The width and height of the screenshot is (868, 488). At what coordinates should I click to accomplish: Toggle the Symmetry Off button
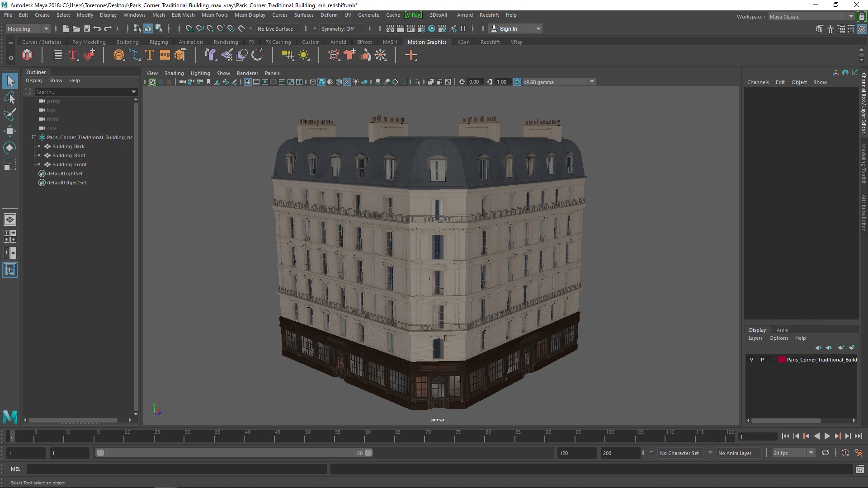pos(338,28)
